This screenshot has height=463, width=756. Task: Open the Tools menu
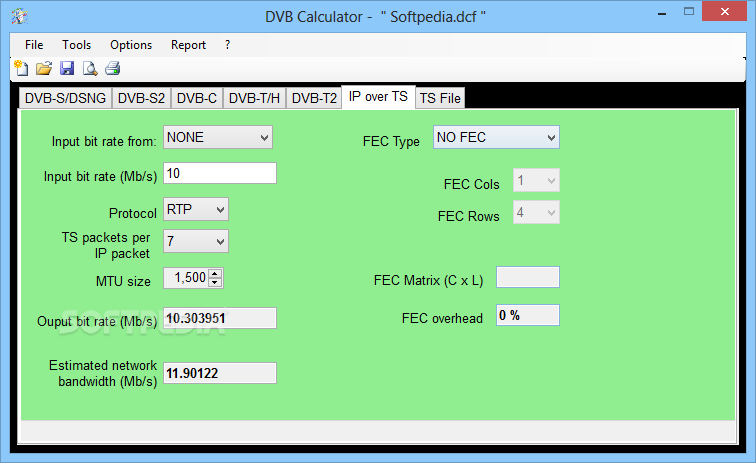(76, 45)
